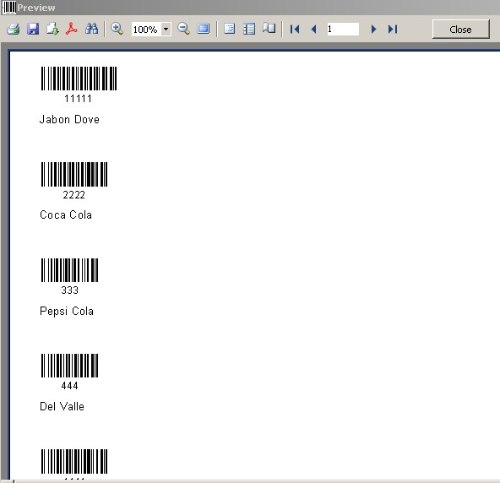Viewport: 500px width, 483px height.
Task: Select the Coca Cola product text
Action: 66,215
